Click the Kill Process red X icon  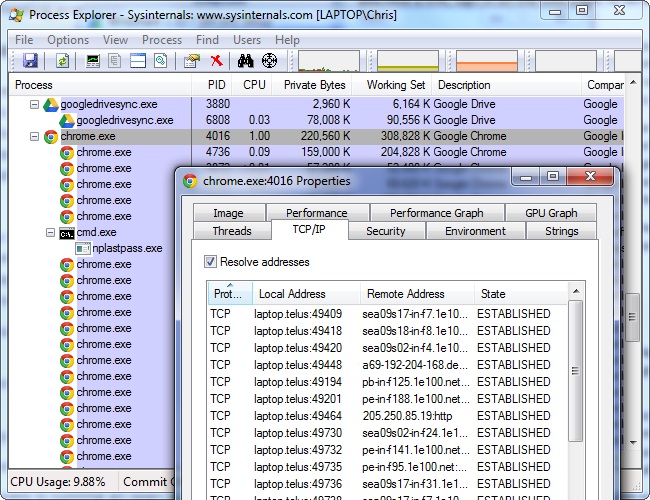[x=216, y=62]
